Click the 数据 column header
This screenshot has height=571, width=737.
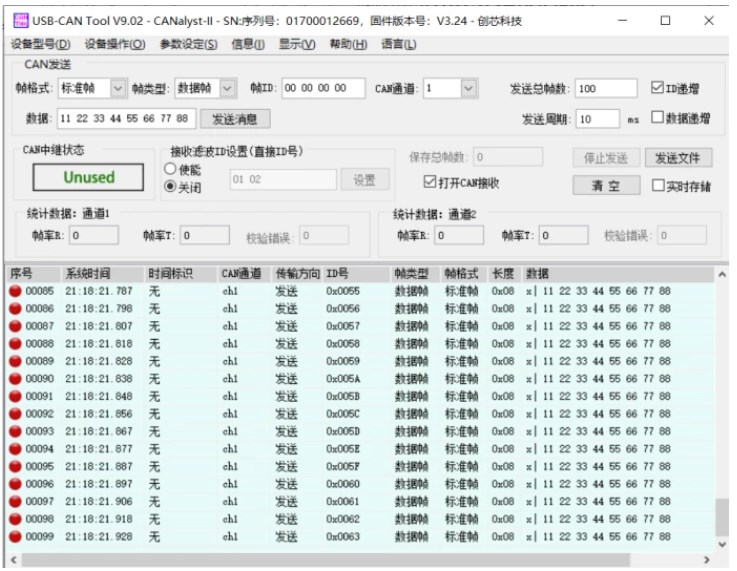[619, 274]
